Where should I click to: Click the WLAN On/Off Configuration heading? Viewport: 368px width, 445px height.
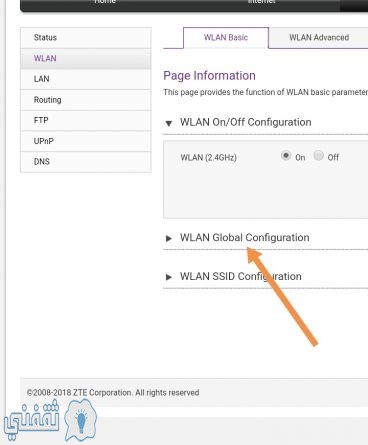click(x=246, y=122)
